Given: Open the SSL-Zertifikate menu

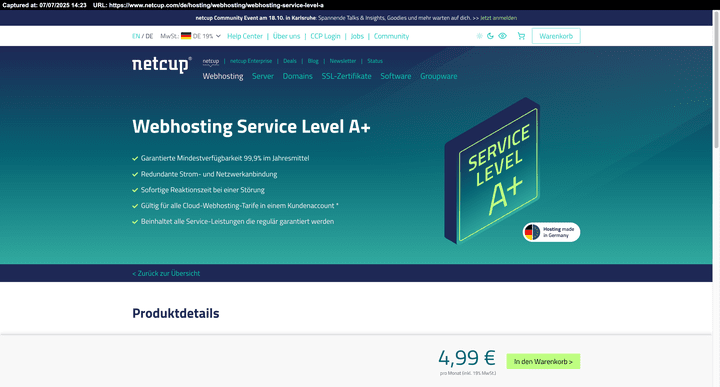Looking at the screenshot, I should point(346,76).
